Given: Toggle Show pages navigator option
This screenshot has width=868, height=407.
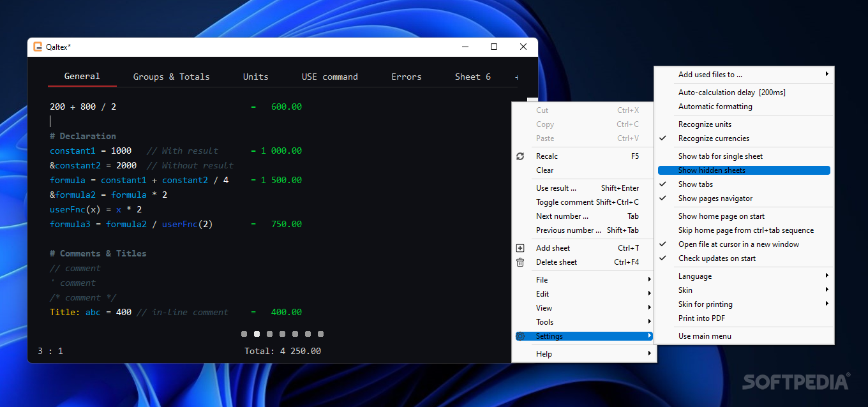Looking at the screenshot, I should tap(744, 198).
